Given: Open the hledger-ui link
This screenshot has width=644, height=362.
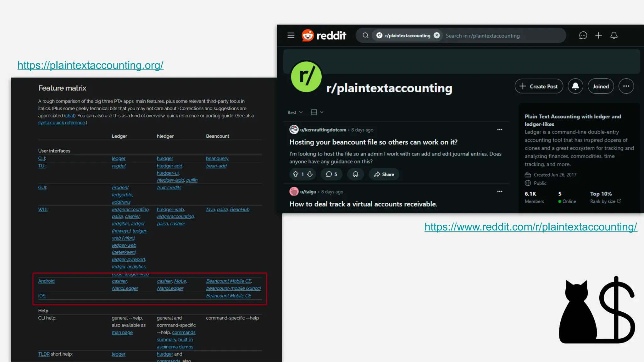Looking at the screenshot, I should pyautogui.click(x=168, y=173).
